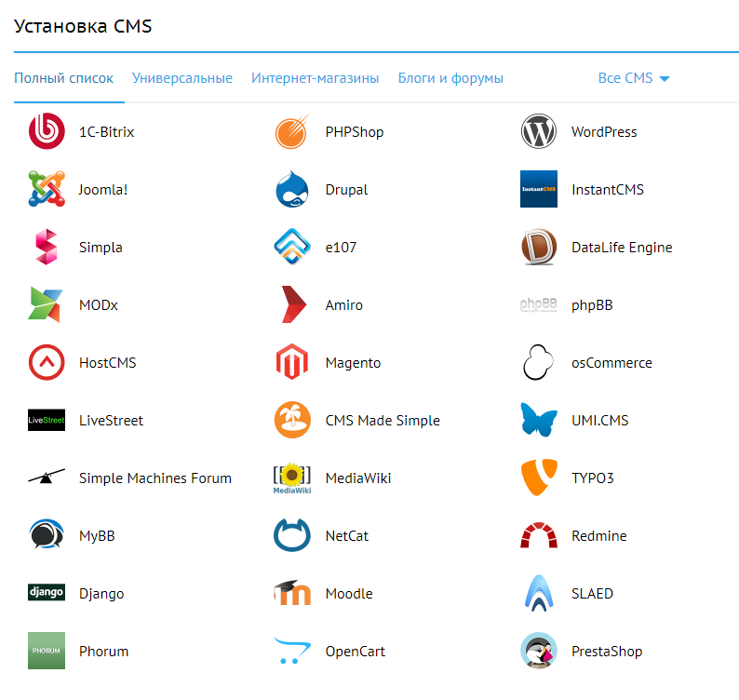Open the PrestaShop text link
This screenshot has width=739, height=700.
click(607, 651)
